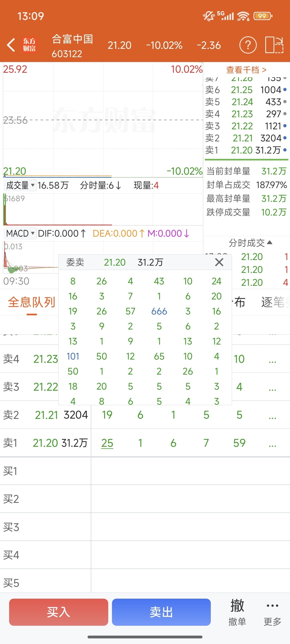The height and width of the screenshot is (644, 290).
Task: Close the 委卖 queue popup
Action: [219, 262]
